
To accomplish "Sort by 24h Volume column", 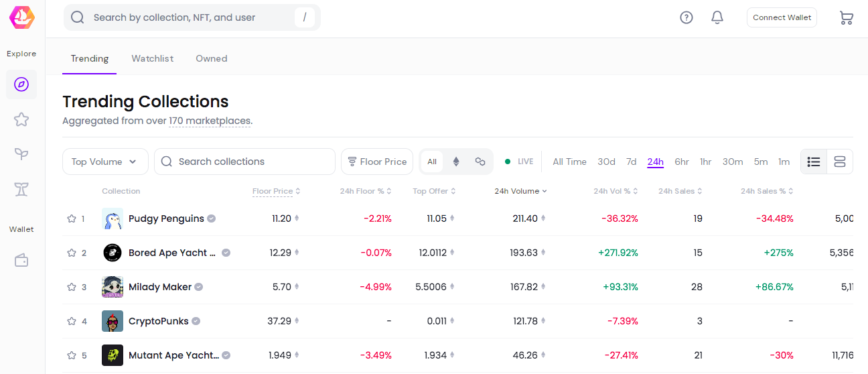I will click(x=521, y=191).
